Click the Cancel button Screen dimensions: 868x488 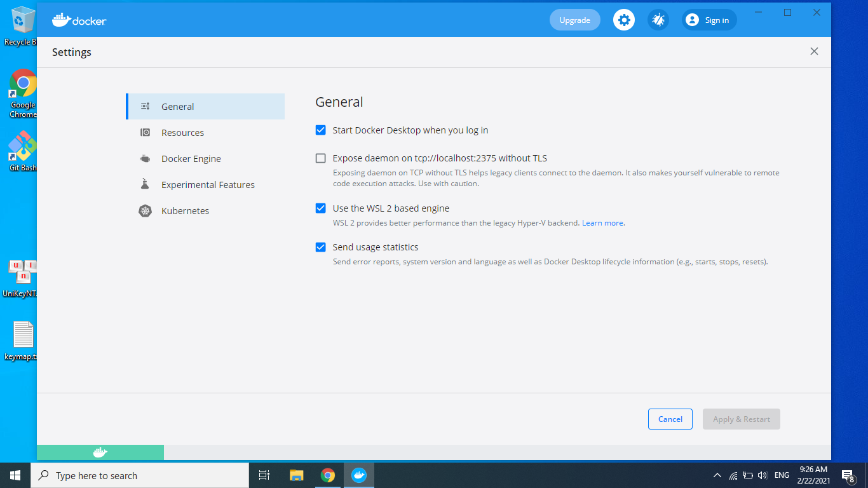(670, 419)
